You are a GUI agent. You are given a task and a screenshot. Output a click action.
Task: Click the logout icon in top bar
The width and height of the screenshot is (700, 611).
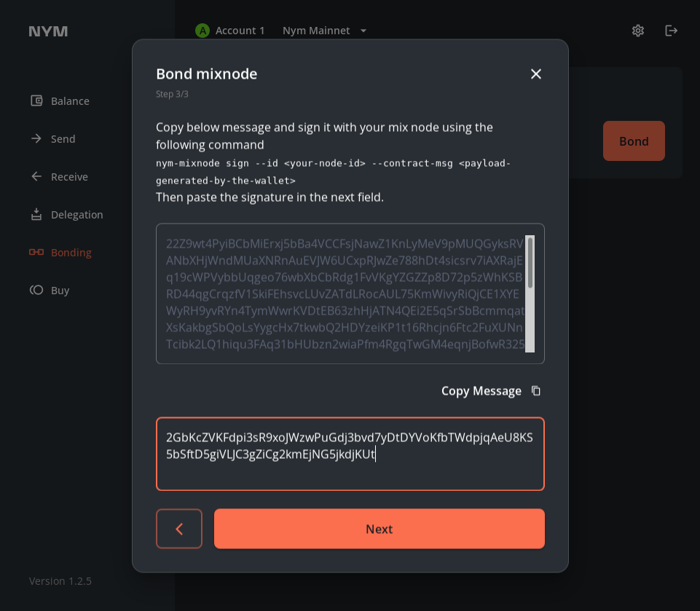click(x=672, y=31)
